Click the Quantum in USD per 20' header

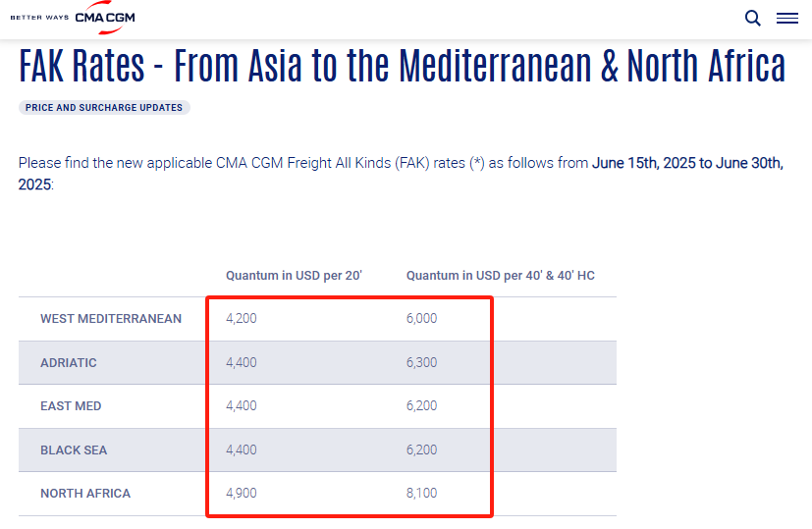click(x=294, y=276)
